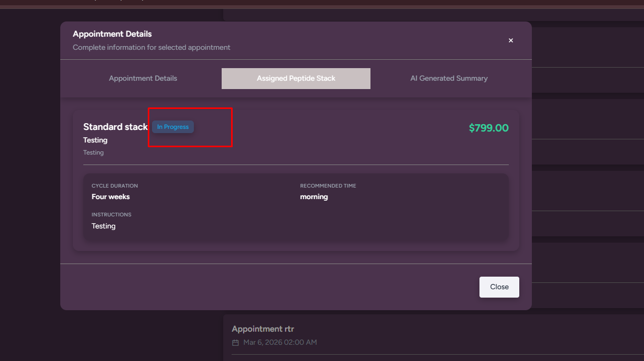Image resolution: width=644 pixels, height=361 pixels.
Task: Click the bold Testing subtitle below Standard stack
Action: 95,140
